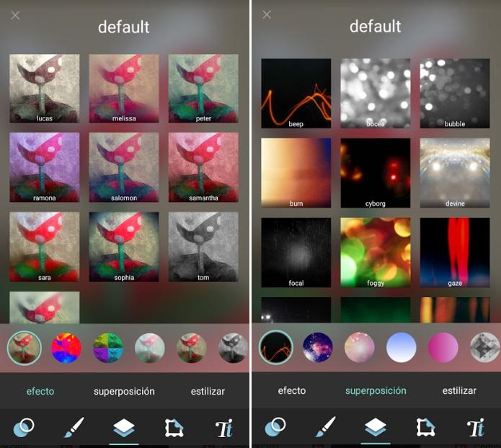Switch to estilizar tab on left screen
The height and width of the screenshot is (448, 501).
(x=208, y=392)
